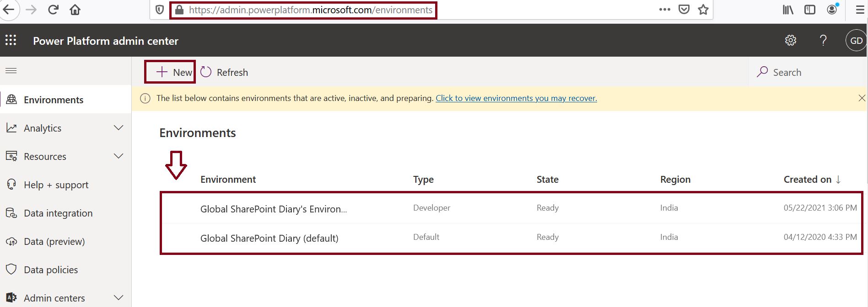Open the GD account avatar
This screenshot has height=307, width=868.
pos(856,41)
